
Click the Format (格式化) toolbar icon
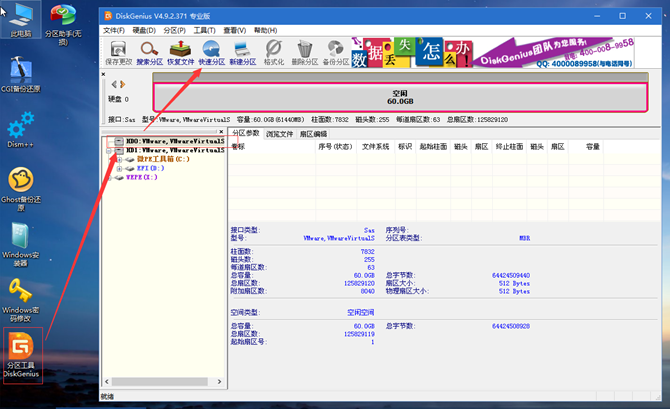[x=273, y=53]
